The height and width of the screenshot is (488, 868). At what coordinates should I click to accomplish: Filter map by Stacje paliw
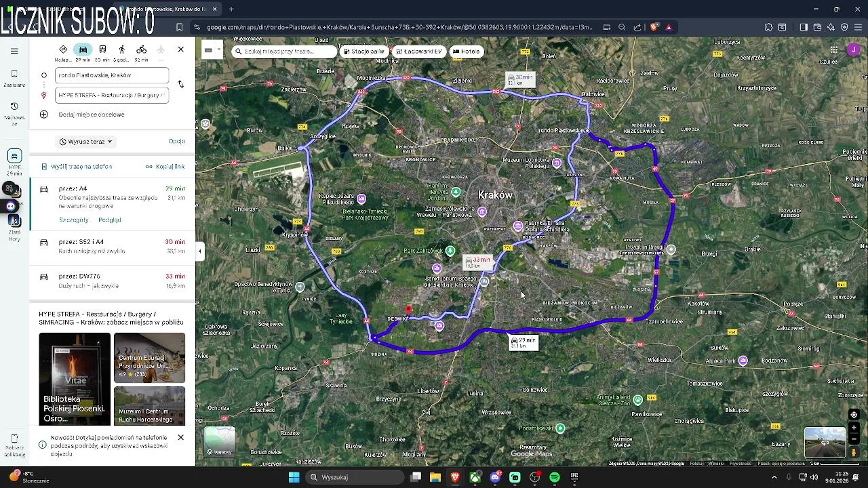(x=363, y=52)
